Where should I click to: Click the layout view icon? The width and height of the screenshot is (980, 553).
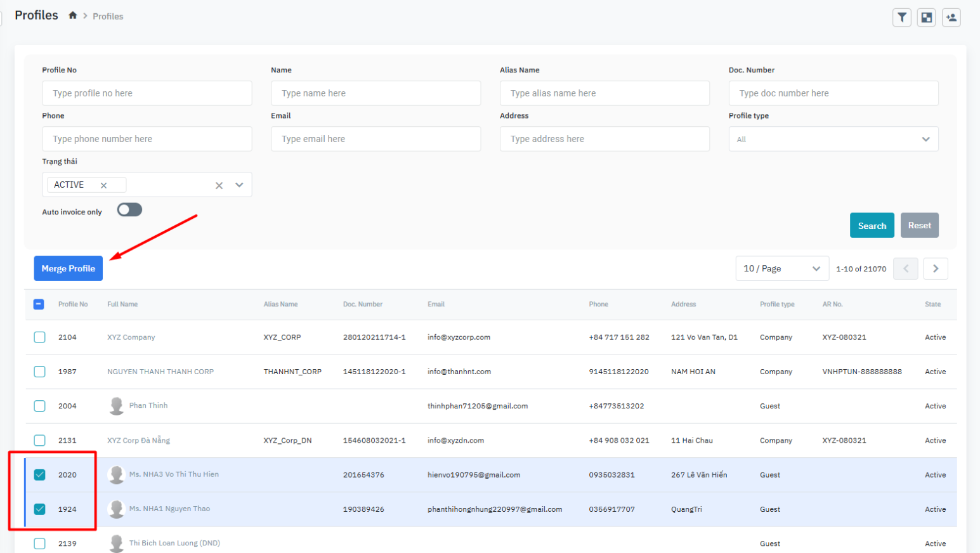(x=926, y=18)
